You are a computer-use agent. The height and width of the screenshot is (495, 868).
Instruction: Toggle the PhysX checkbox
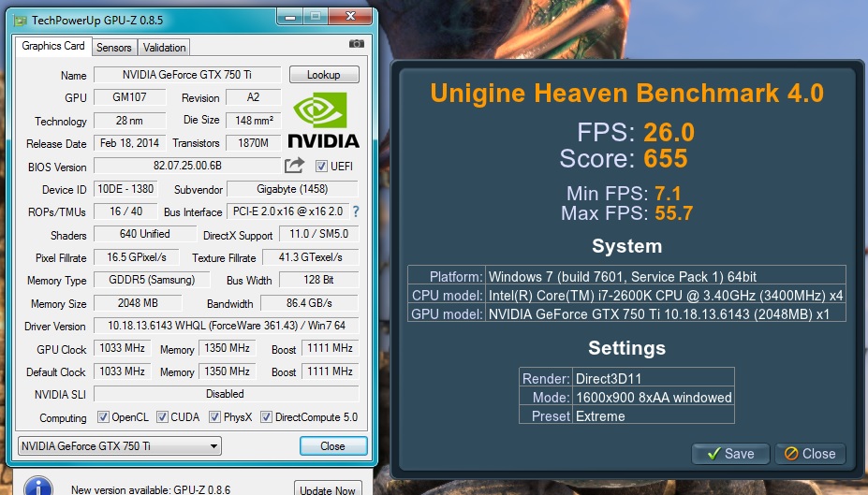tap(214, 417)
